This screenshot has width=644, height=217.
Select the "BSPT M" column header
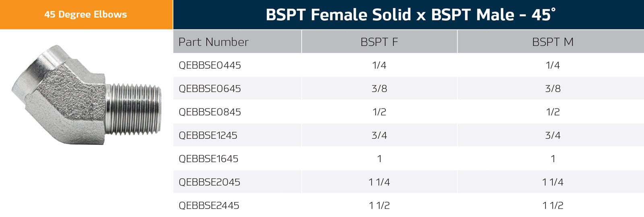[x=553, y=42]
